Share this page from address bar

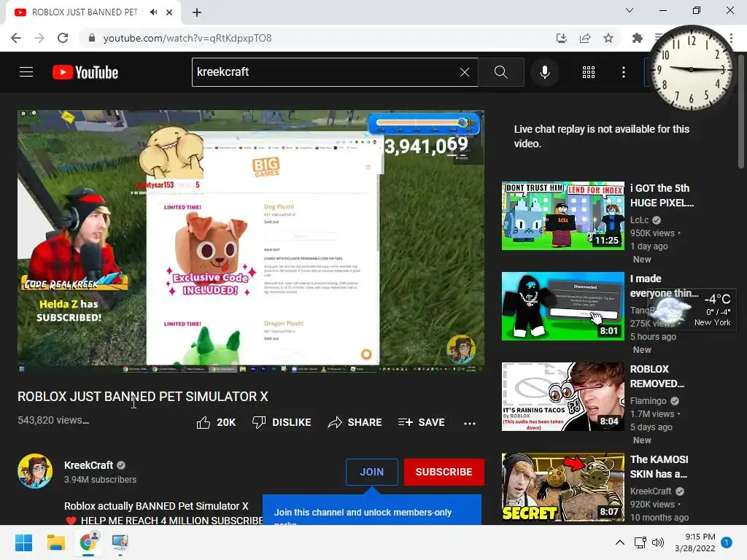[585, 38]
